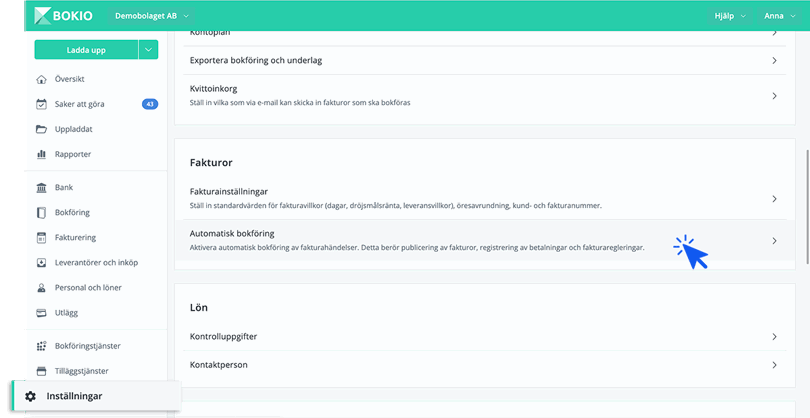Open Fakturainställningar settings row
Screen dimensions: 810x418
click(x=480, y=198)
